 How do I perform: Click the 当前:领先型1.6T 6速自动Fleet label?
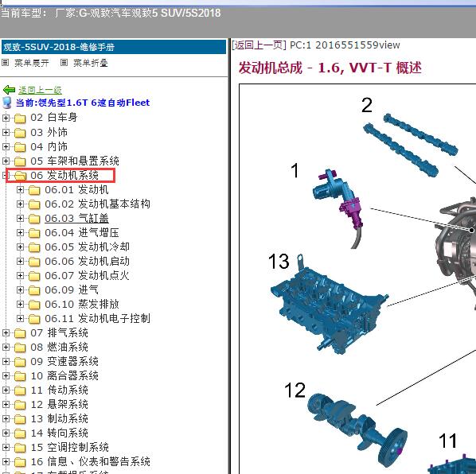click(83, 103)
